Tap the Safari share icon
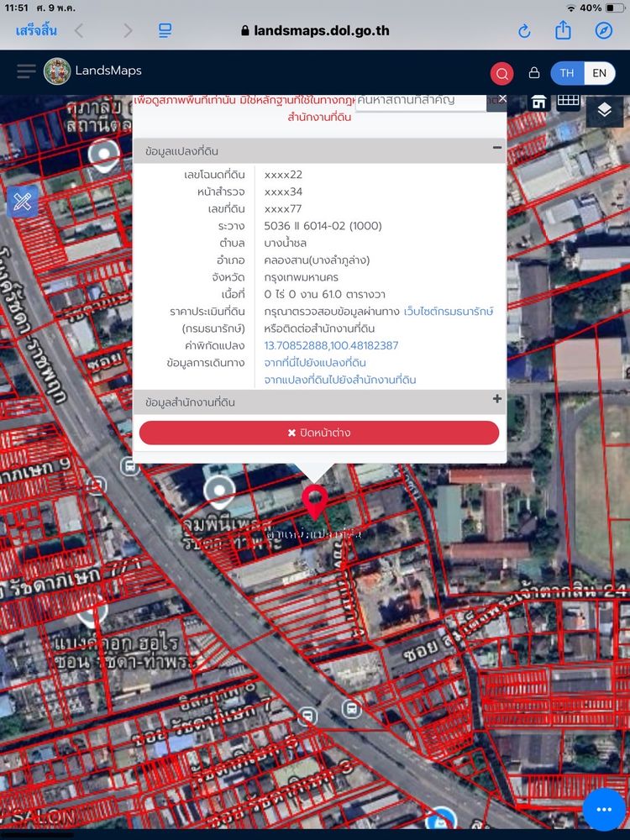630x840 pixels. pos(563,31)
